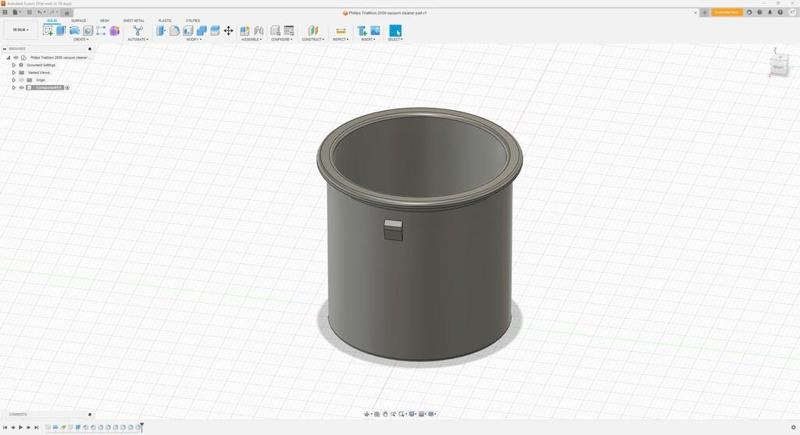Click the Create Sketch tool icon
The image size is (800, 435).
tap(48, 31)
